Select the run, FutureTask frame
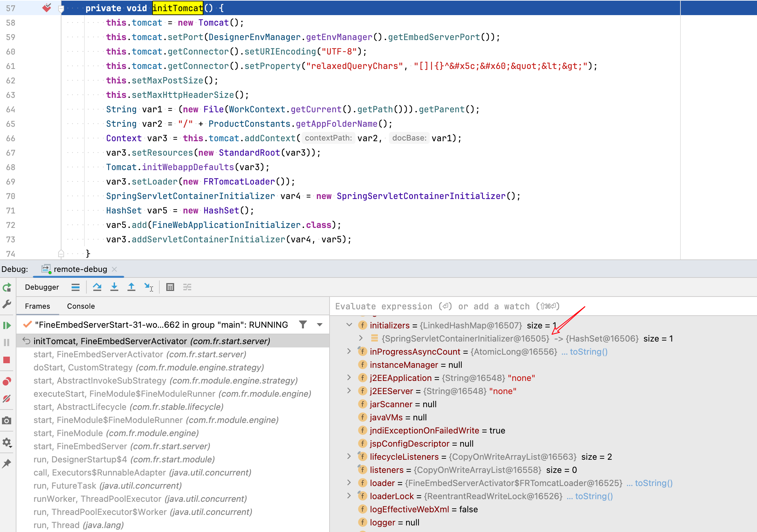The height and width of the screenshot is (532, 757). [173, 485]
